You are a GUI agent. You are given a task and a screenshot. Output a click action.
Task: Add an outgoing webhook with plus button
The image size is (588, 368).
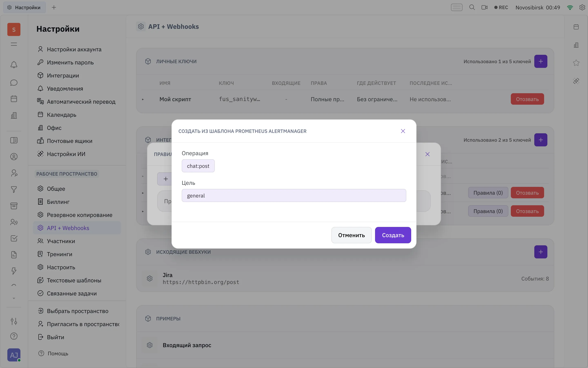coord(541,252)
